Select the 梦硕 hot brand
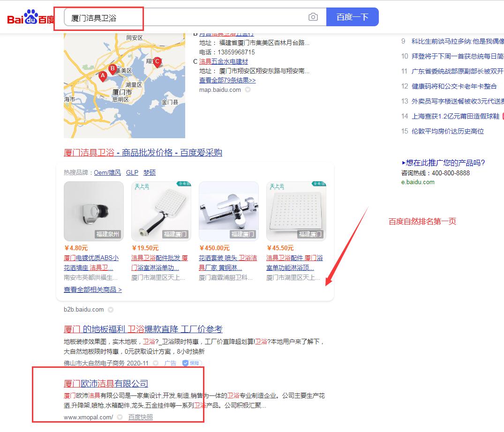This screenshot has height=432, width=504. click(x=149, y=172)
